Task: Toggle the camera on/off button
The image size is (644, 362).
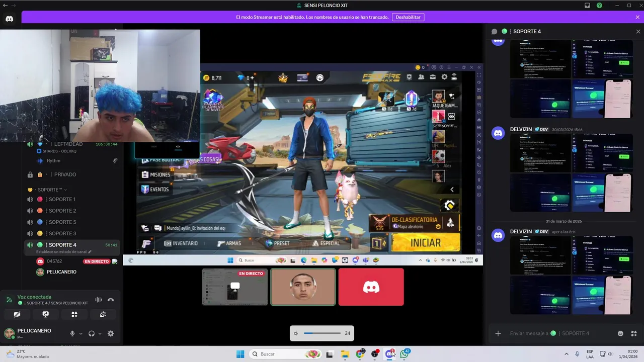Action: click(x=17, y=314)
